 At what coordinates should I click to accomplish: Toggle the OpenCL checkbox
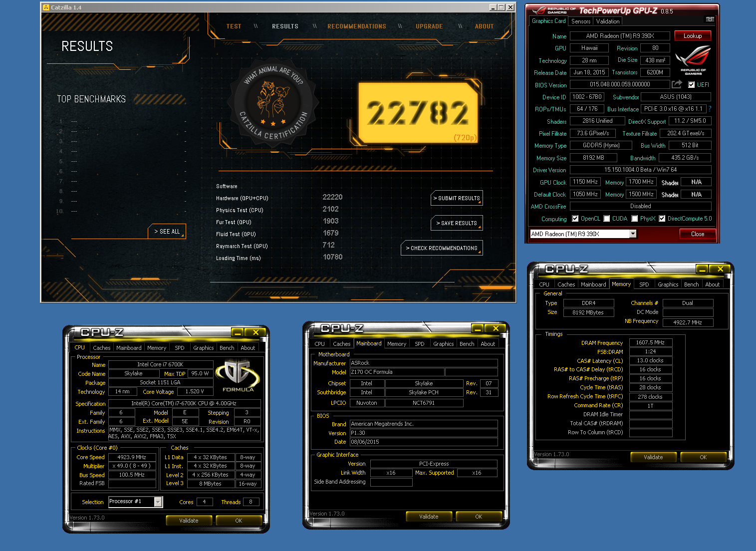[x=575, y=219]
